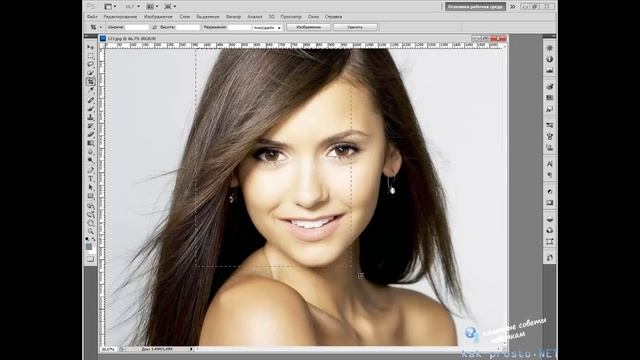Open the Character panel icon
Screen dimensions: 640x360
(550, 164)
